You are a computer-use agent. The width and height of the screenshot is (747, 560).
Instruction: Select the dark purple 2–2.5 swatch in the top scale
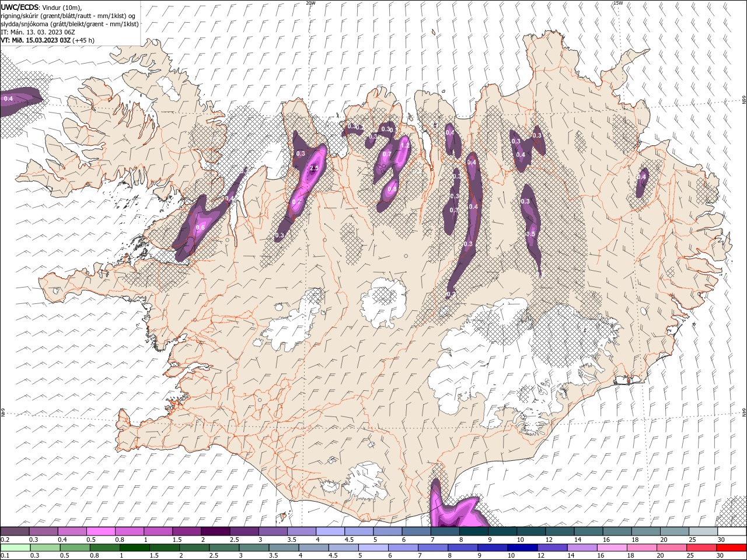coord(215,531)
